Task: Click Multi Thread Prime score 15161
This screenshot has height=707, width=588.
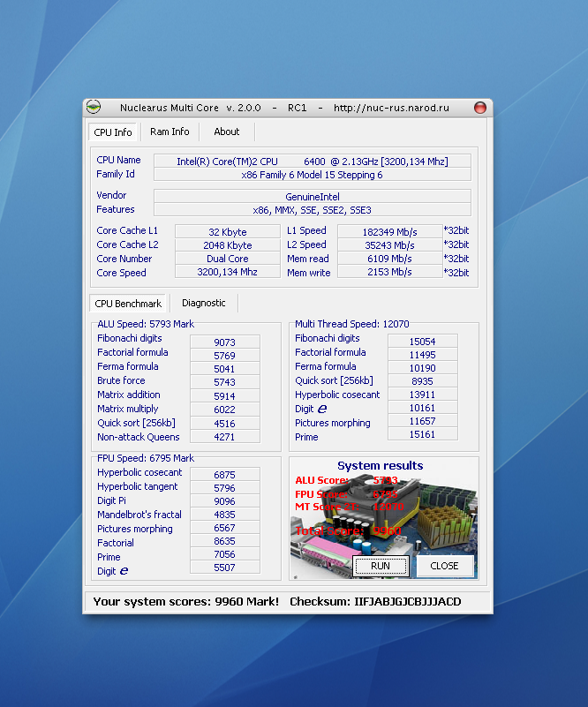Action: pyautogui.click(x=423, y=434)
